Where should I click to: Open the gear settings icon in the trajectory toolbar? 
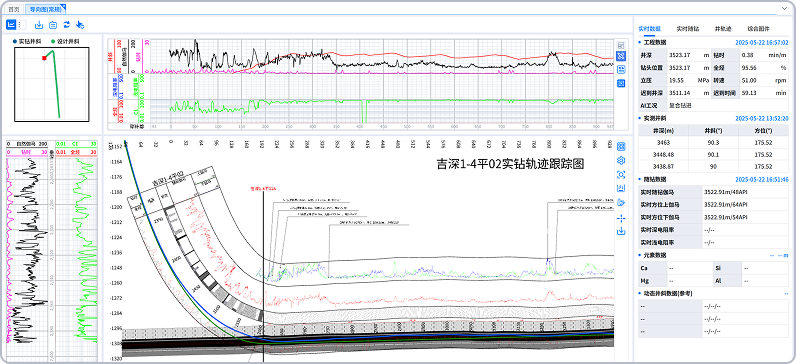[620, 160]
